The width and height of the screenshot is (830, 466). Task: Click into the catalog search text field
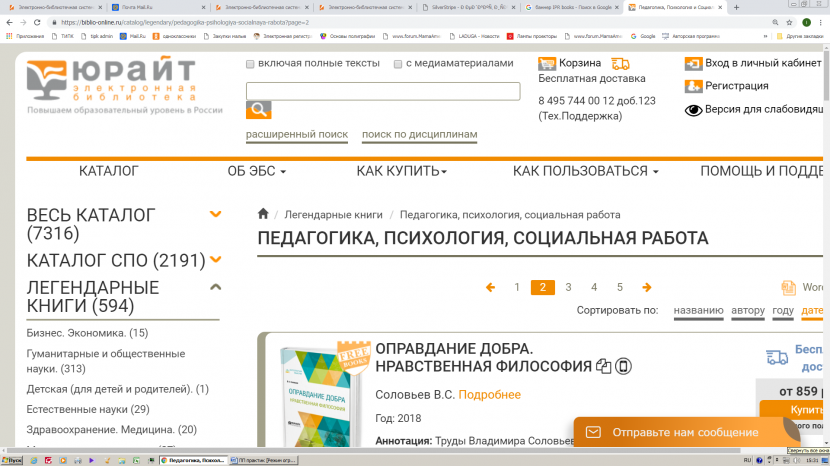pos(382,91)
